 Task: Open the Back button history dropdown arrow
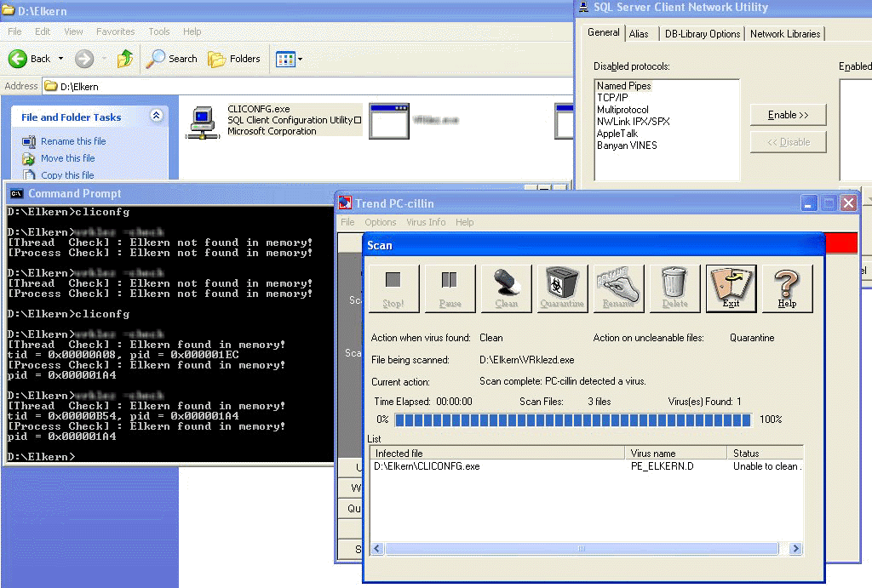(60, 59)
